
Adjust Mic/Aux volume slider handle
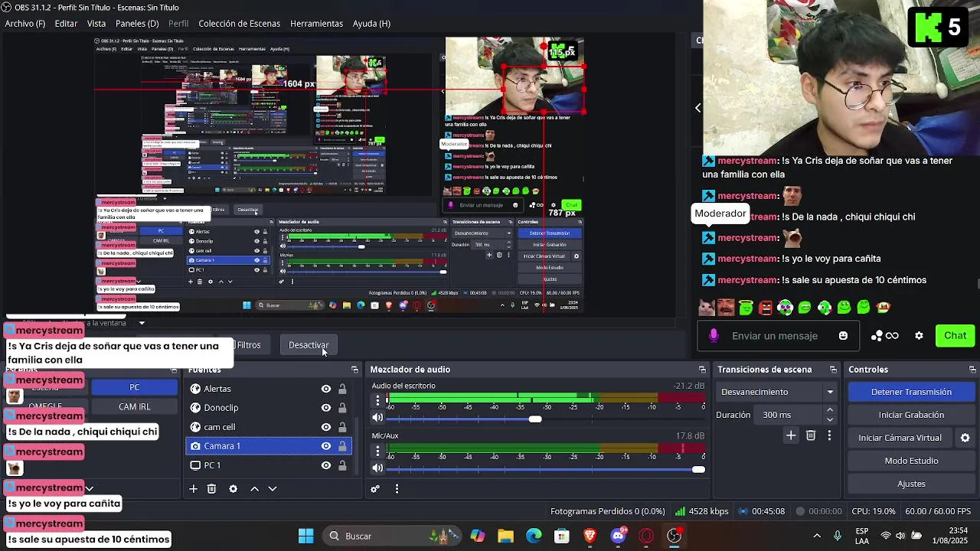(x=698, y=469)
